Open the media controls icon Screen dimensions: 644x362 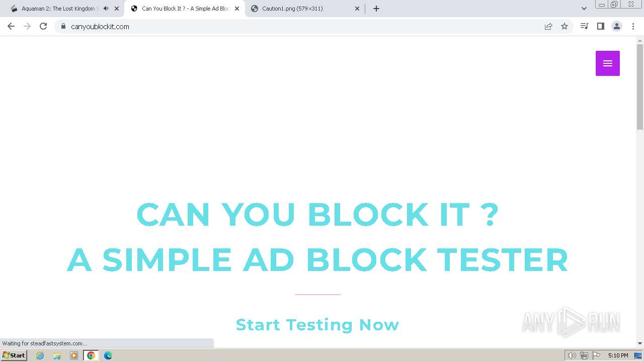[584, 26]
